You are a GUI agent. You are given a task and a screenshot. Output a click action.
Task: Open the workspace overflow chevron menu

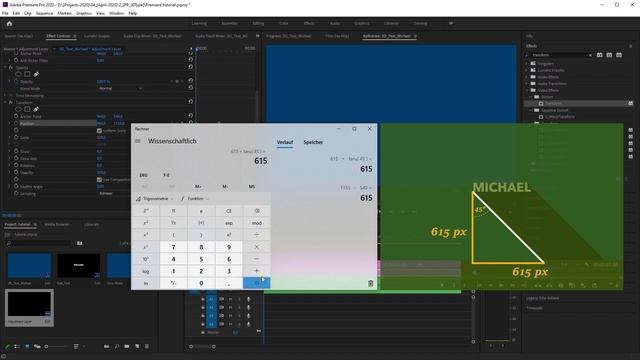coord(451,24)
